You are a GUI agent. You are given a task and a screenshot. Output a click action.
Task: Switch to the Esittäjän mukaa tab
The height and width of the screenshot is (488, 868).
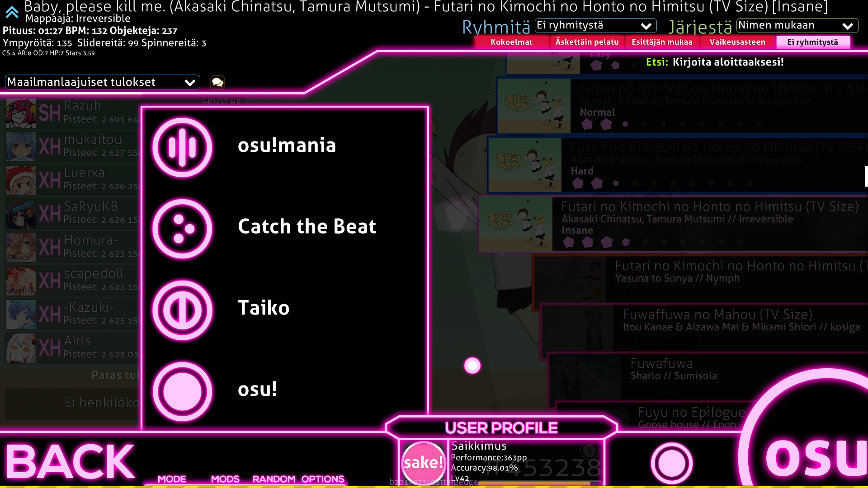[x=662, y=42]
